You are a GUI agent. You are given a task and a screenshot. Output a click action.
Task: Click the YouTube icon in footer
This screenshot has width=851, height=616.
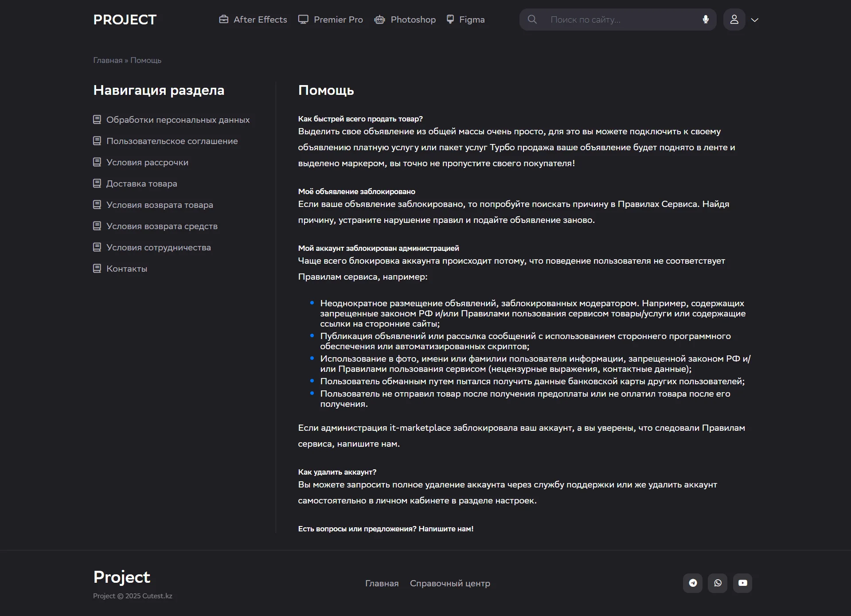click(742, 583)
